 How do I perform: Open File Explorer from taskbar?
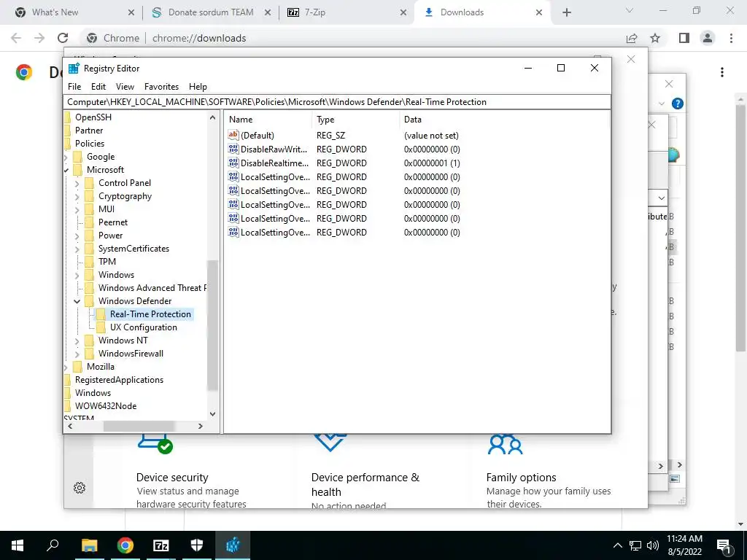click(x=89, y=545)
